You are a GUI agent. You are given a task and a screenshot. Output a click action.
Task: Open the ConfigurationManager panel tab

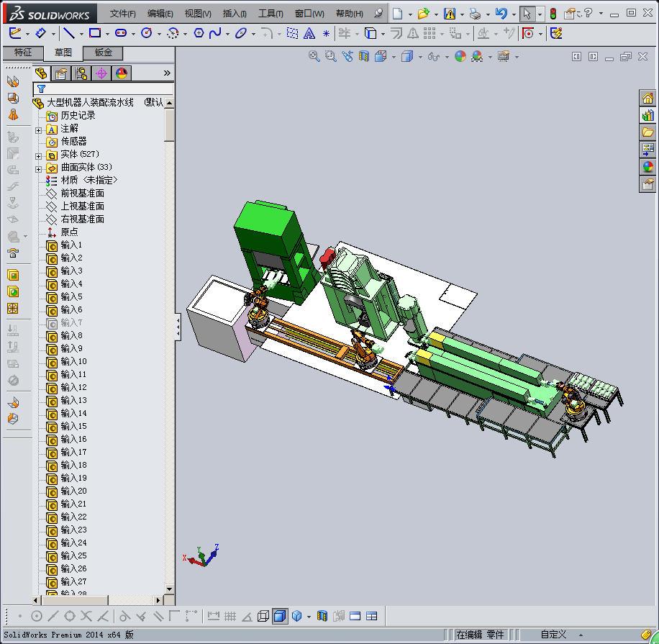click(81, 73)
